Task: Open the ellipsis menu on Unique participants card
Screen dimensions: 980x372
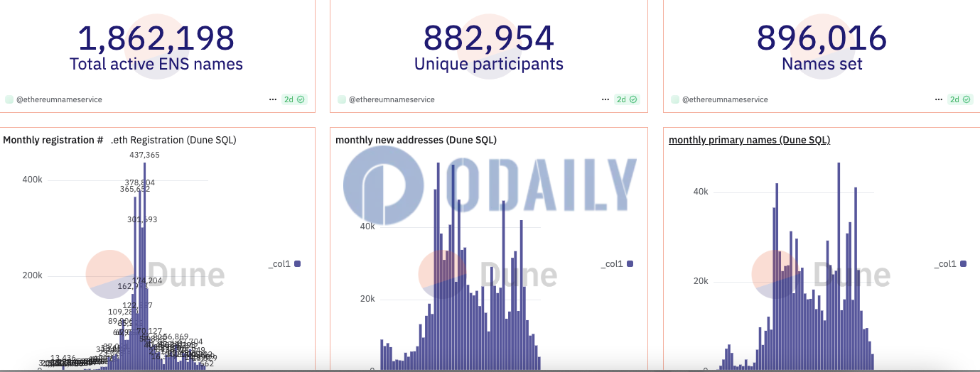Action: pos(605,99)
